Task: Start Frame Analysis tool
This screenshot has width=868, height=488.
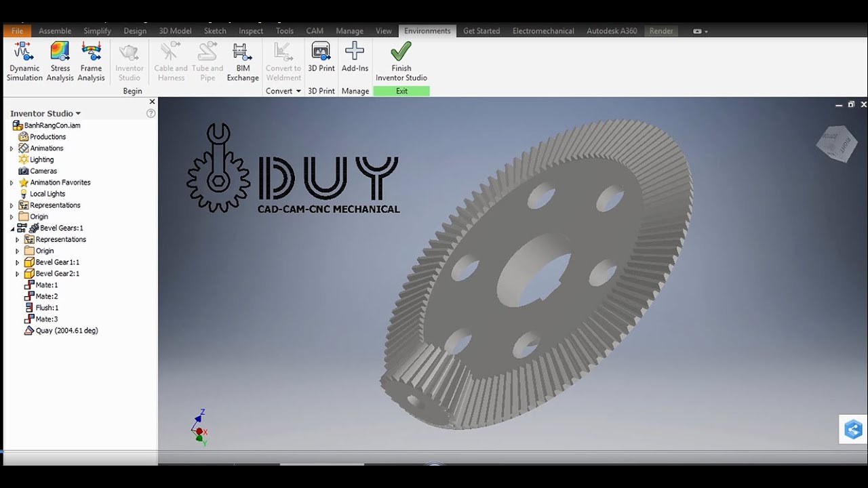Action: (x=91, y=62)
